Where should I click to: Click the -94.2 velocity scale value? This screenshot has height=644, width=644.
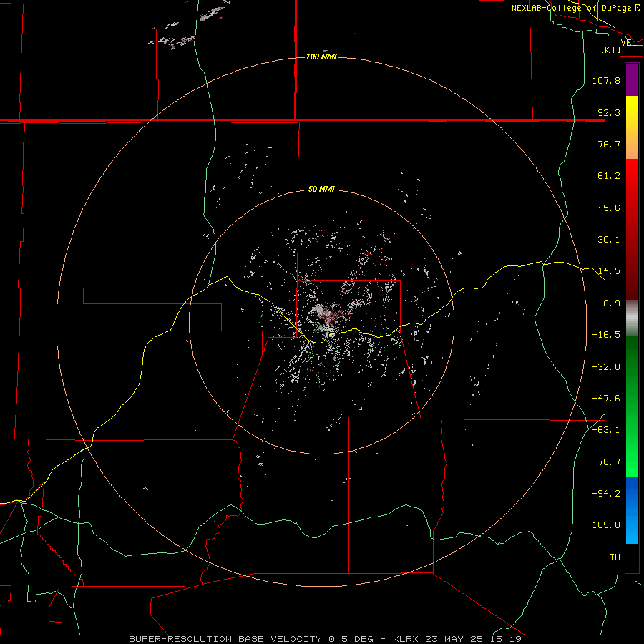606,494
